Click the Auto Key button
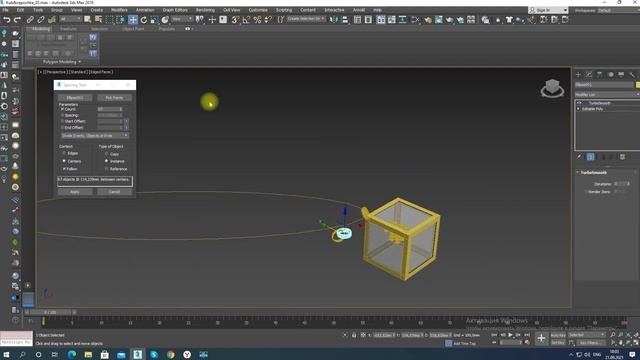Screen dimensions: 640x360 click(558, 335)
